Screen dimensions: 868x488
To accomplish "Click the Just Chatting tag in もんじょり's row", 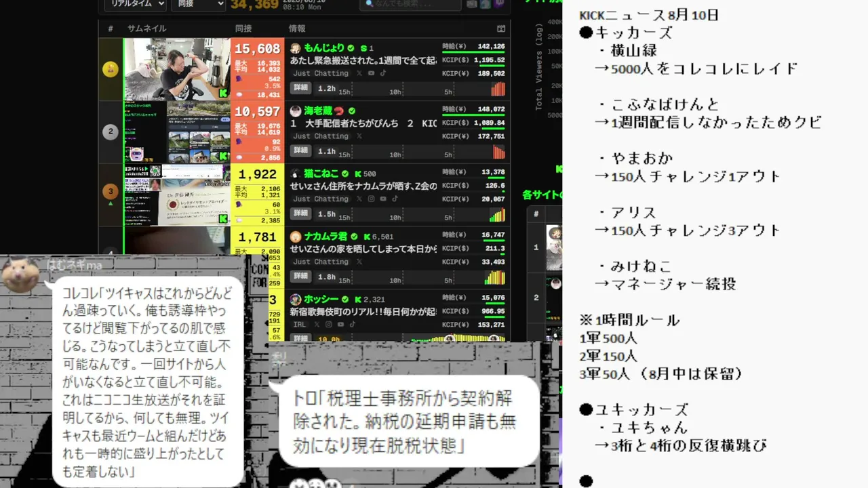I will tap(321, 73).
